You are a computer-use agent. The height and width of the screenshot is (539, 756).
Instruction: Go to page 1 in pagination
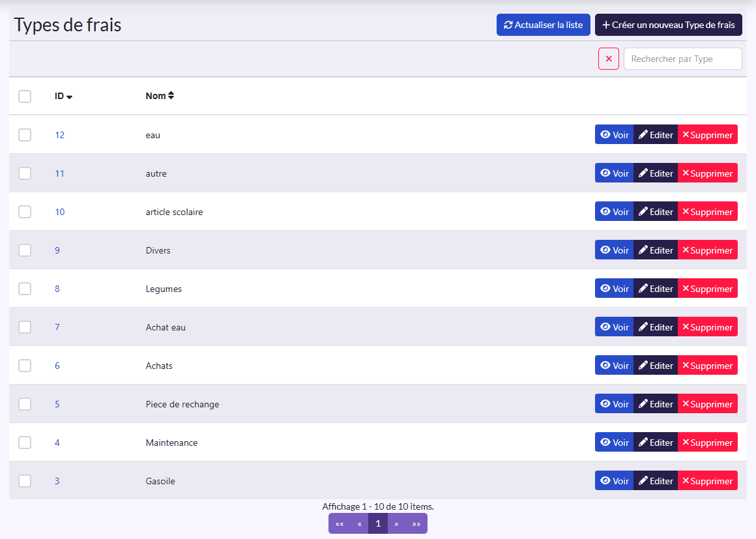(x=378, y=523)
